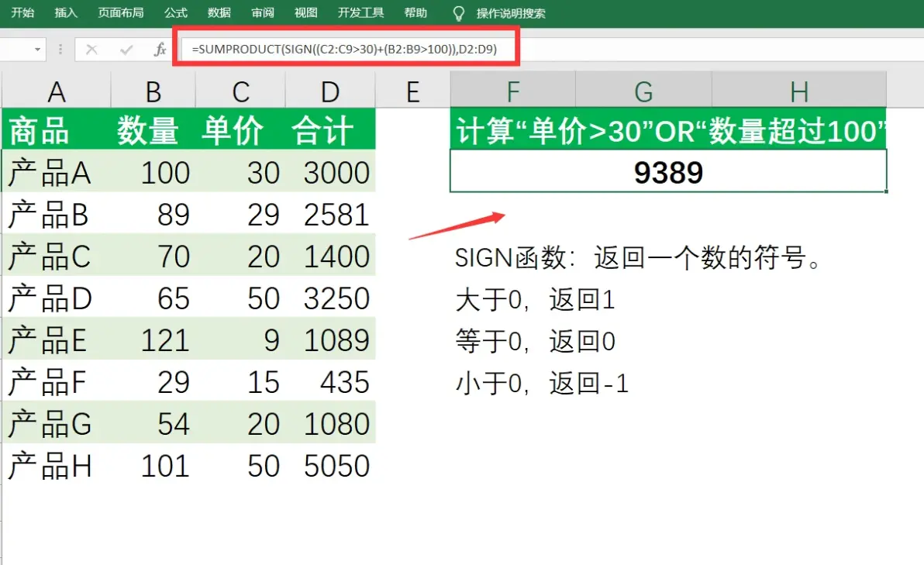Open the 视图 ribbon tab
Viewport: 924px width, 565px height.
(306, 12)
